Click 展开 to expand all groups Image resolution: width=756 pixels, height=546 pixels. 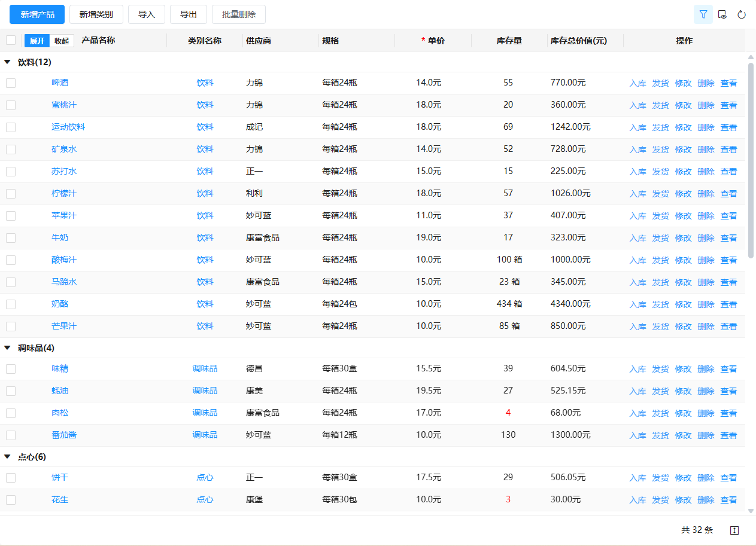point(37,41)
